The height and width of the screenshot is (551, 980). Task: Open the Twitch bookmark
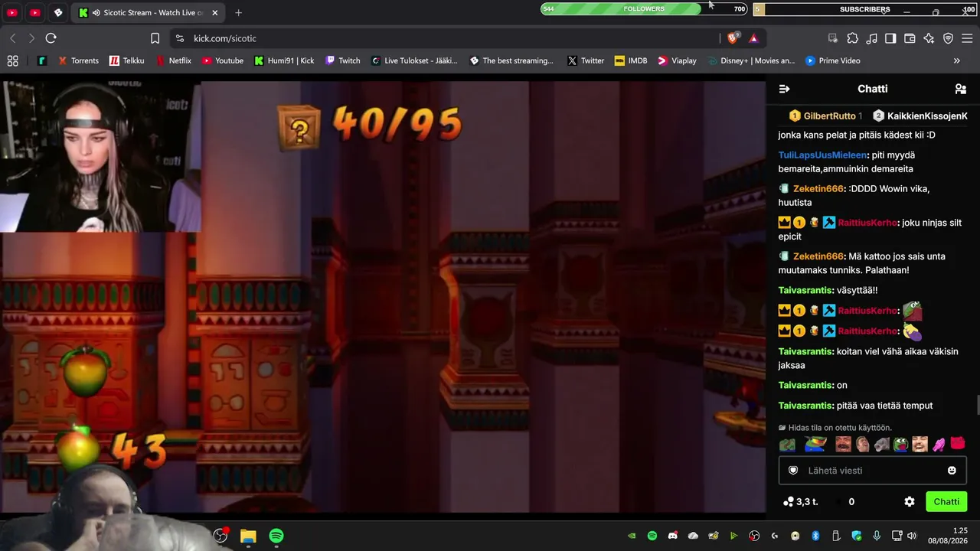pyautogui.click(x=342, y=60)
